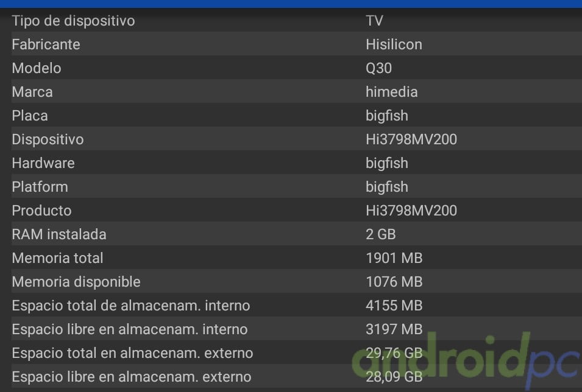Click Espacio total en almacenam. externo label
This screenshot has height=392, width=582.
tap(132, 353)
